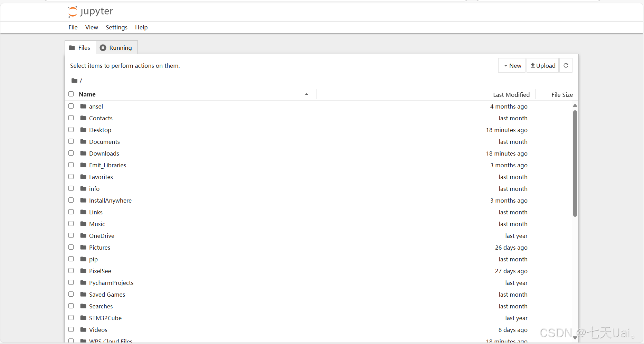Viewport: 644px width, 344px height.
Task: Open the File menu
Action: pos(73,27)
